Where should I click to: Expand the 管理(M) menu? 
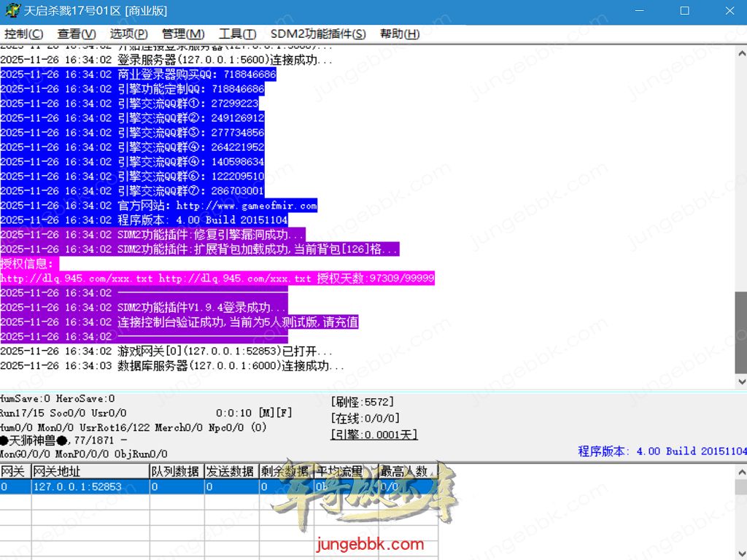coord(183,34)
